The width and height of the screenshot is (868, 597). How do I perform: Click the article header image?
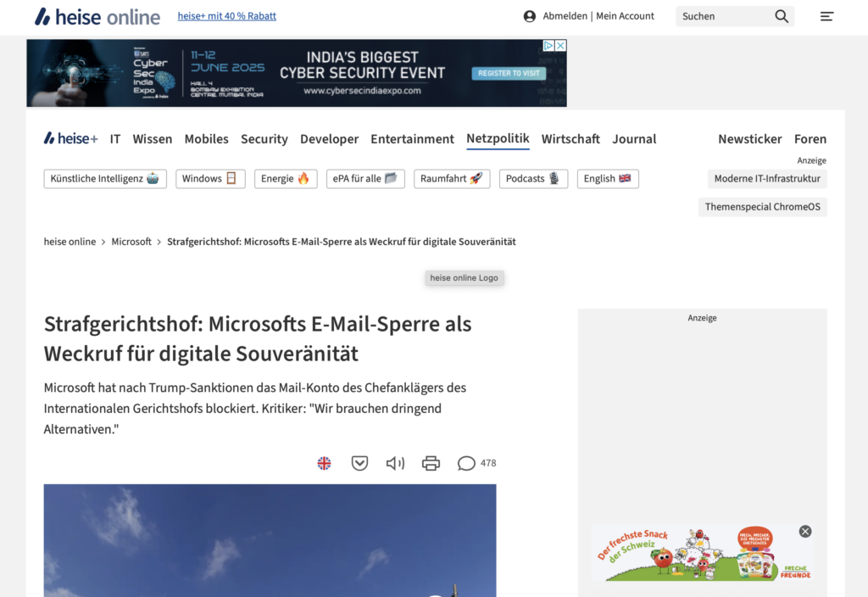[270, 540]
